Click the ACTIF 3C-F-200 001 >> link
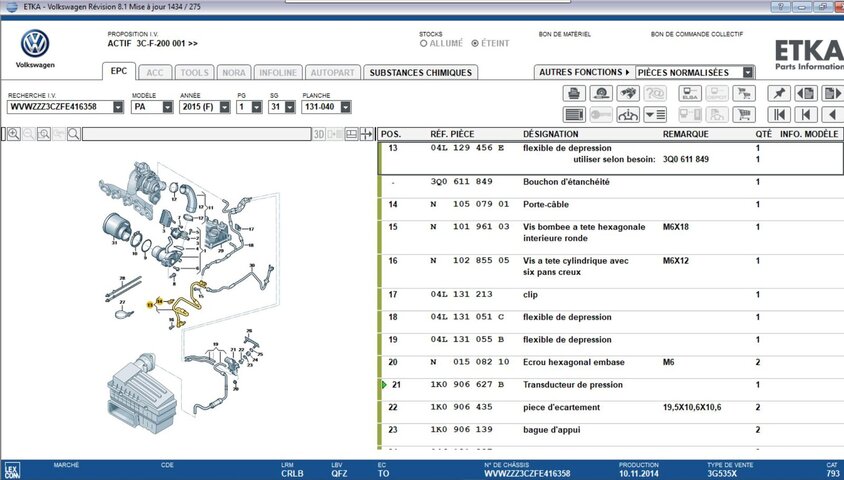 click(152, 44)
